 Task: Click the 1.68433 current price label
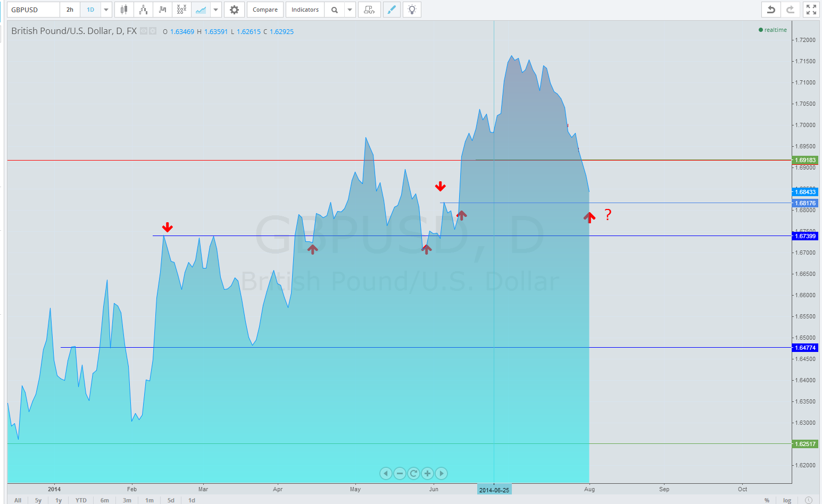click(805, 192)
